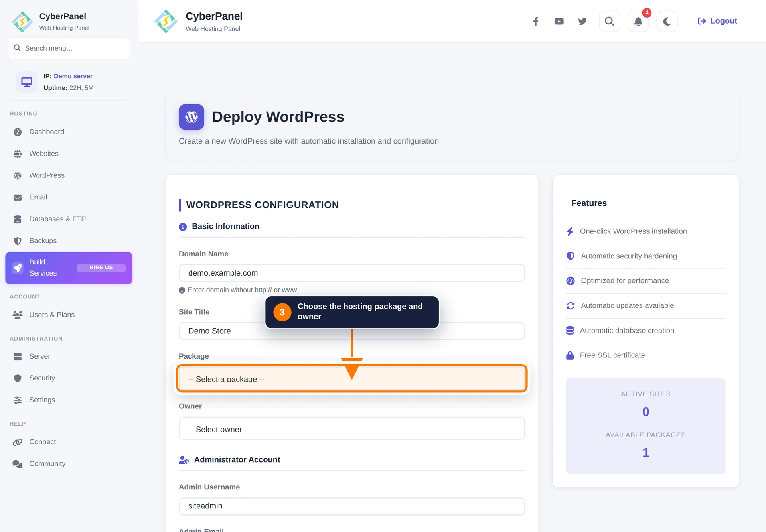The width and height of the screenshot is (766, 532).
Task: Click the Websites globe icon
Action: pyautogui.click(x=18, y=154)
